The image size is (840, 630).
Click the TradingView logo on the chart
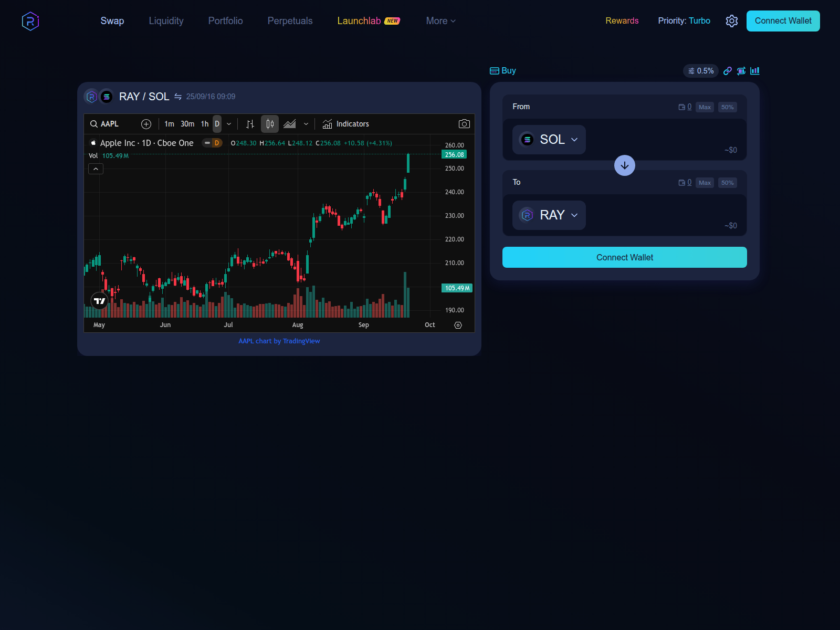coord(99,301)
